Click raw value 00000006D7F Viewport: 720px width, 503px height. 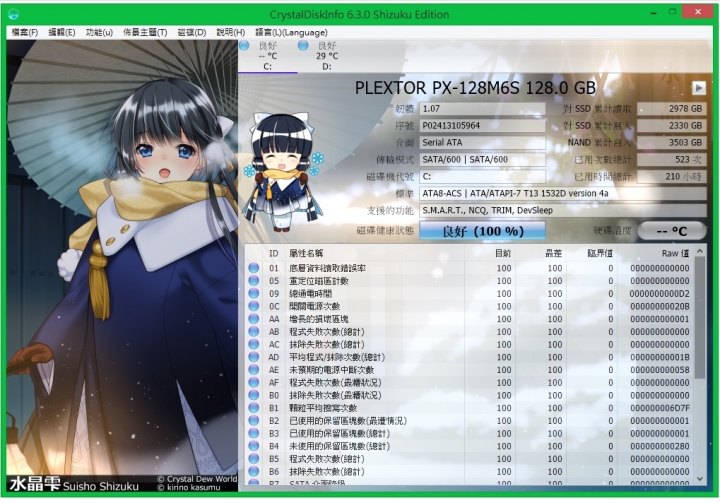click(x=660, y=408)
